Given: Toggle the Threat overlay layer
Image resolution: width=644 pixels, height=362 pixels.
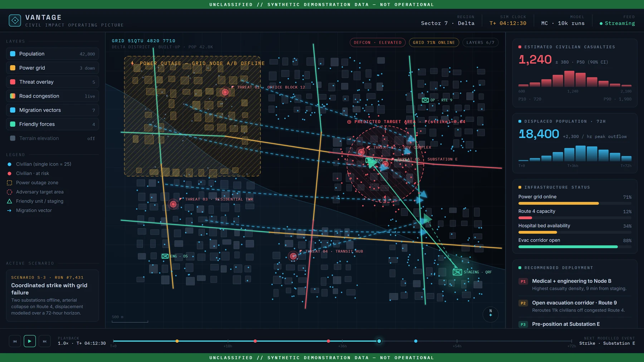Looking at the screenshot, I should coord(53,82).
